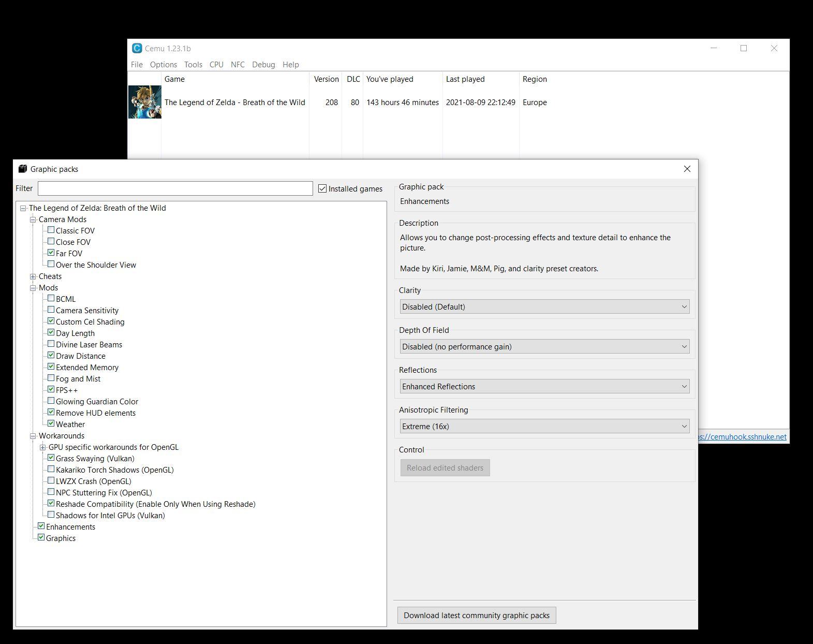Check the Camera Sensitivity checkbox
This screenshot has width=813, height=644.
(51, 310)
